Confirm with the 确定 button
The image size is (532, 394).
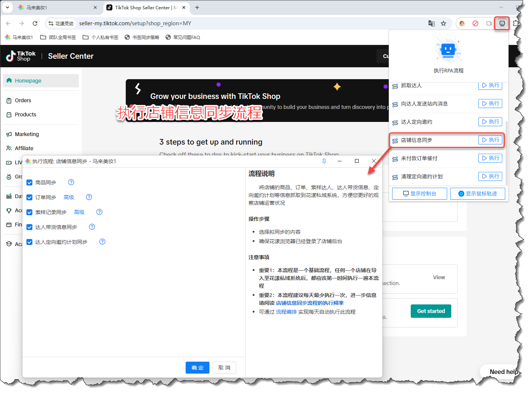pyautogui.click(x=198, y=368)
